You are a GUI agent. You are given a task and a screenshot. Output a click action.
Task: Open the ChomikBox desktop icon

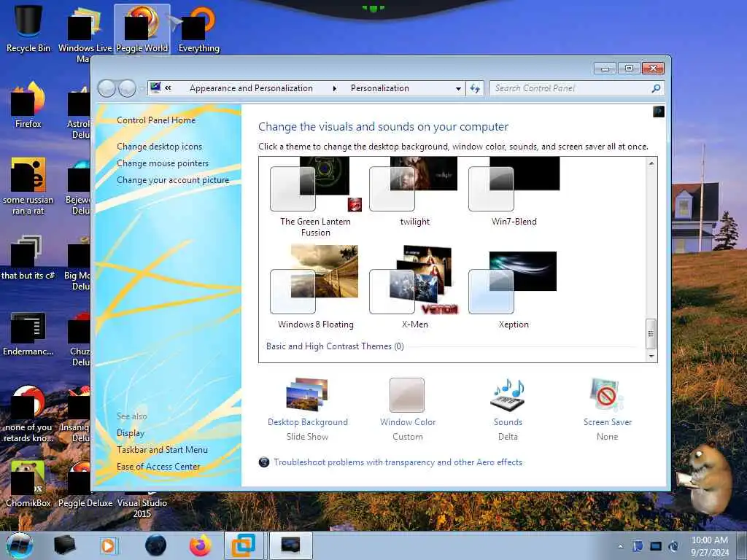click(28, 484)
